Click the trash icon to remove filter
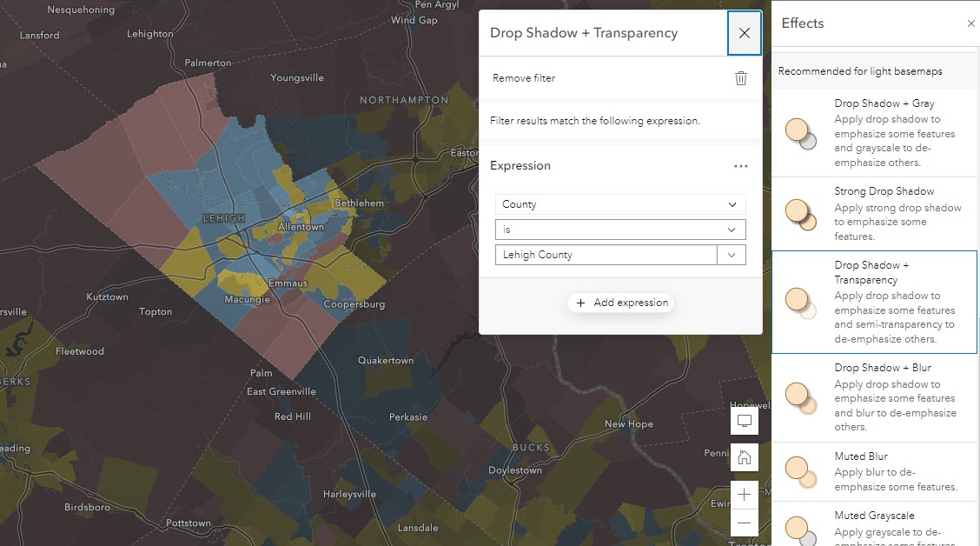Screen dimensions: 980x546 (x=740, y=78)
